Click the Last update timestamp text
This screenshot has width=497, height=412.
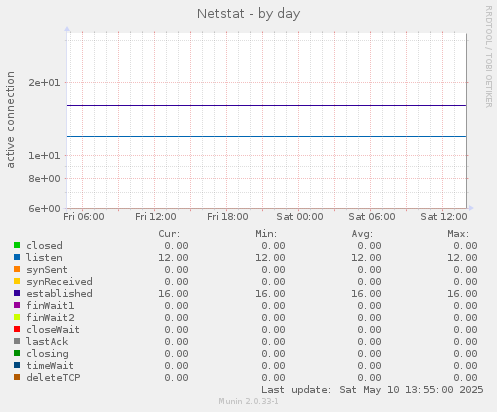[x=372, y=390]
